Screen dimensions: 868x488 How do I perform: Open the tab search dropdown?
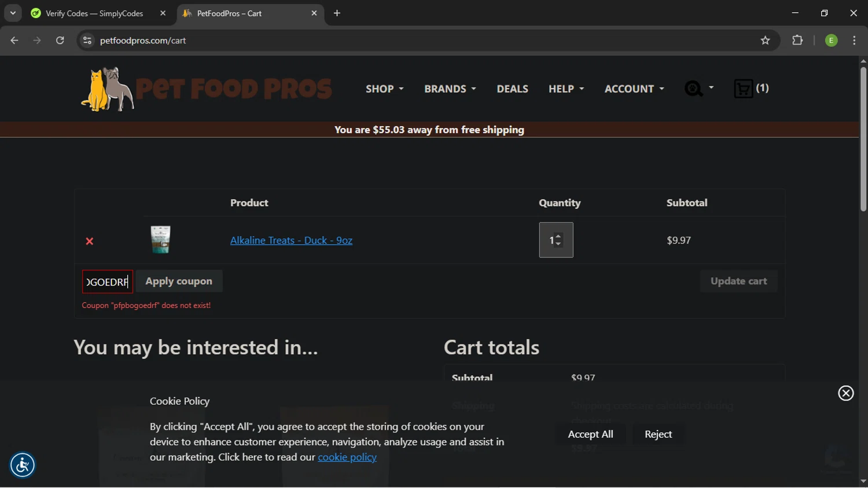coord(13,13)
